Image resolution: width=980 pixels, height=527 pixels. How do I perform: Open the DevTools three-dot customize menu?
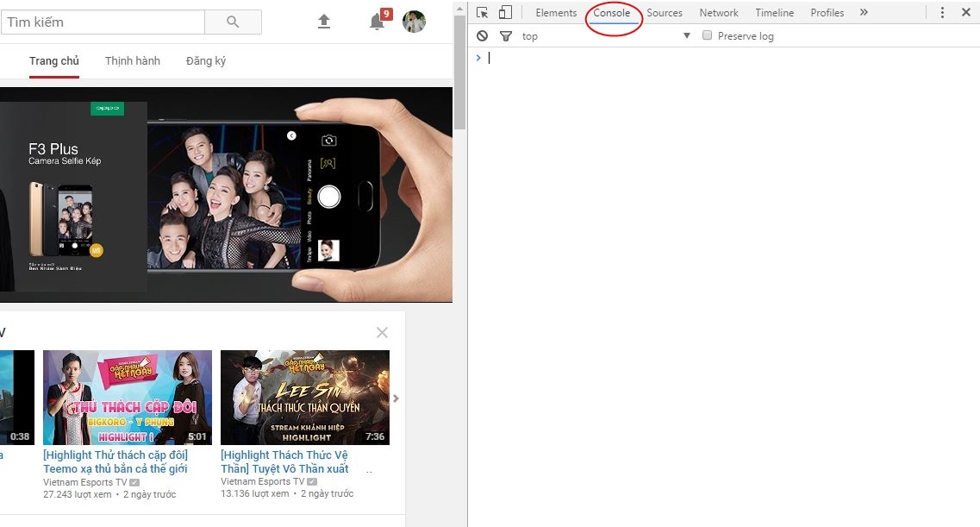942,12
